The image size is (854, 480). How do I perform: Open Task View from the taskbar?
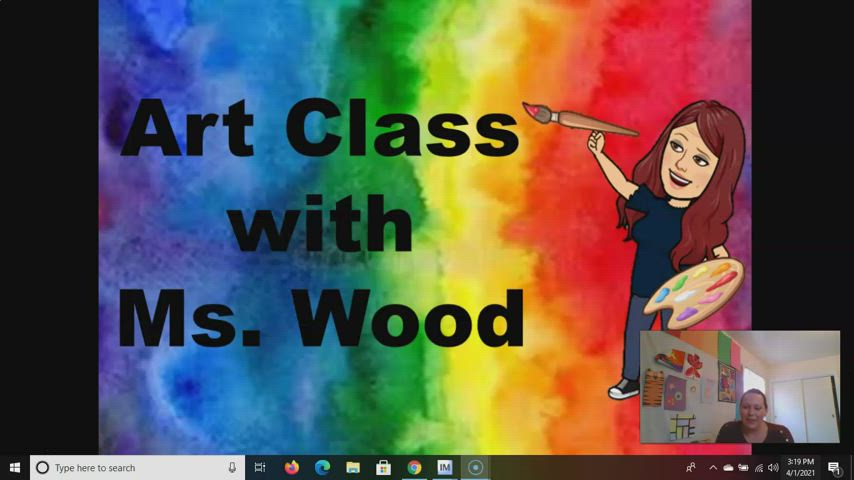click(x=260, y=467)
